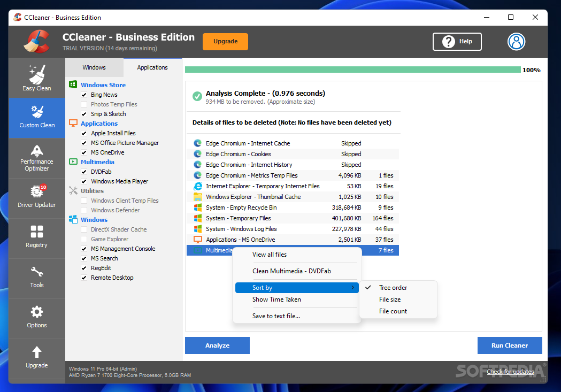Toggle Windows Media Player checkbox
Screen dimensions: 561x392
pyautogui.click(x=84, y=182)
